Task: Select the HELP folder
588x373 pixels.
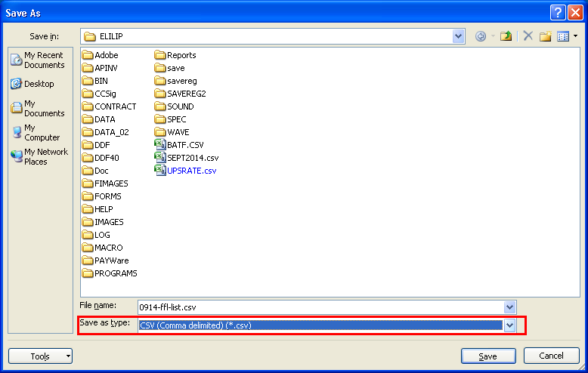Action: click(x=97, y=209)
